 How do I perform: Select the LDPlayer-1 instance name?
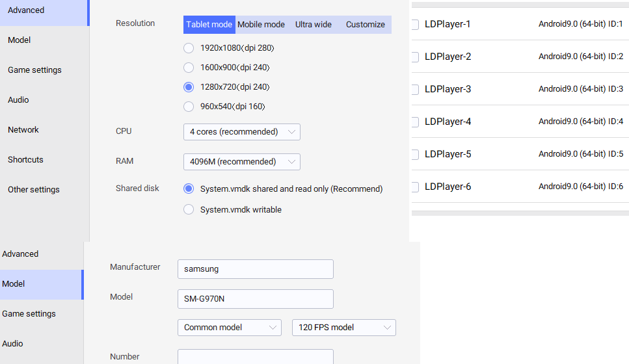(448, 24)
